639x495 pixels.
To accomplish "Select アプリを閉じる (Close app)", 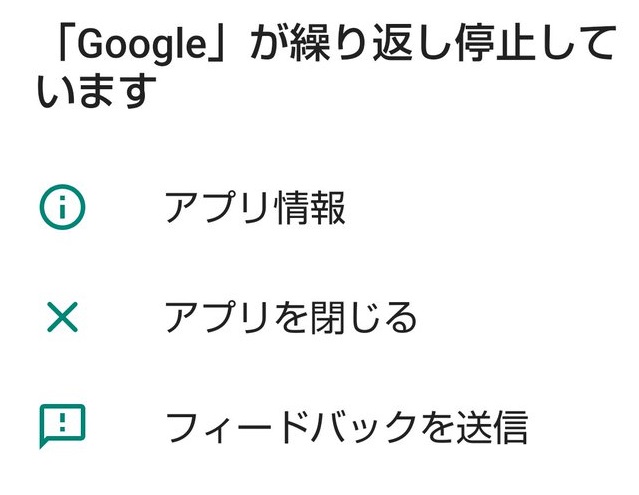I will [290, 318].
